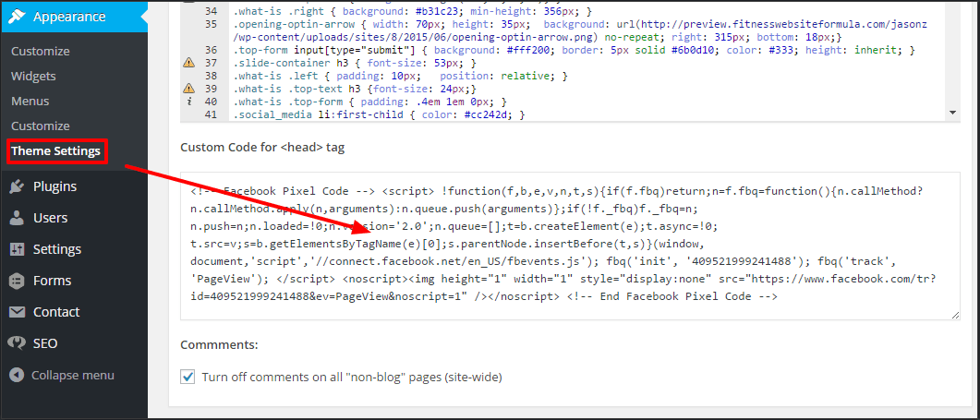Click line number 38 in CSS editor
This screenshot has width=980, height=420.
click(210, 76)
